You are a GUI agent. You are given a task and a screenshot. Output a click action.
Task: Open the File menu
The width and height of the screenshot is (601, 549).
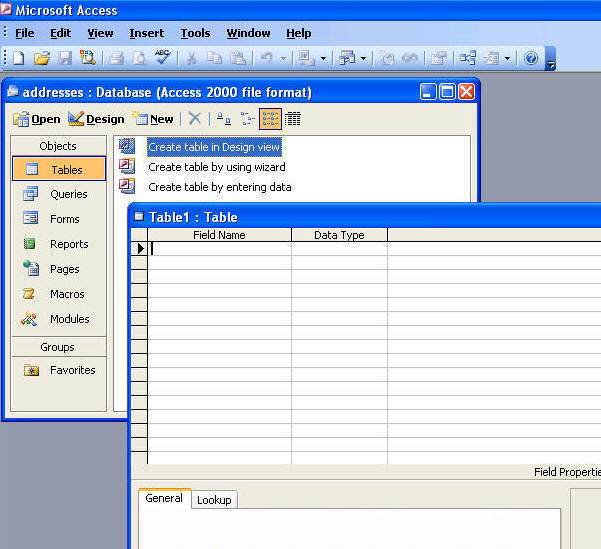[25, 33]
